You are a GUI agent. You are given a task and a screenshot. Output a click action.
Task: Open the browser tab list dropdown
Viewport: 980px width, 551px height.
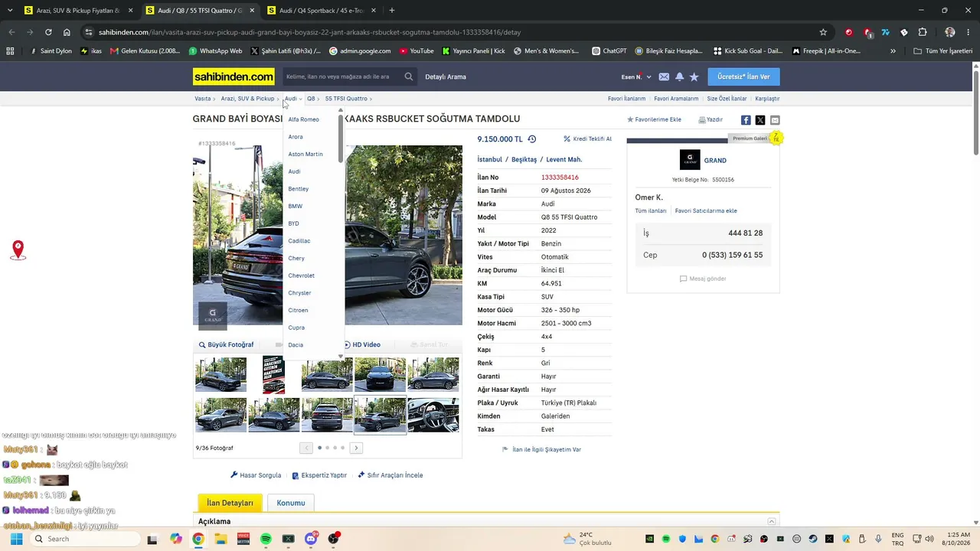click(x=11, y=11)
